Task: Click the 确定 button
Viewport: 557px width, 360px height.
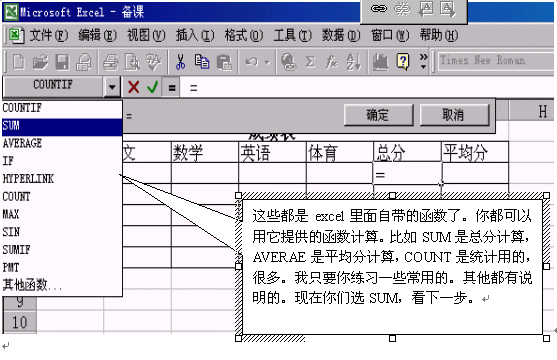Action: pyautogui.click(x=378, y=115)
